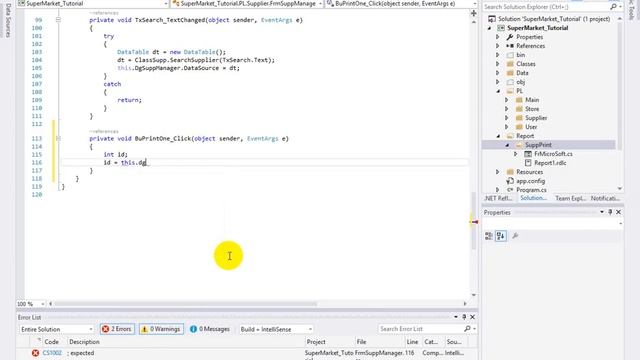Click the Search Solution Explorer field

[x=546, y=7]
